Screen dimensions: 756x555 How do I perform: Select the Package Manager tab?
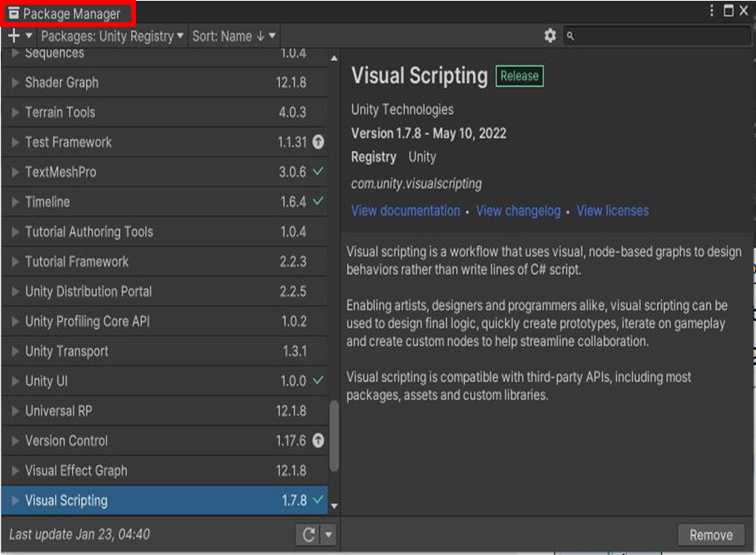[68, 13]
